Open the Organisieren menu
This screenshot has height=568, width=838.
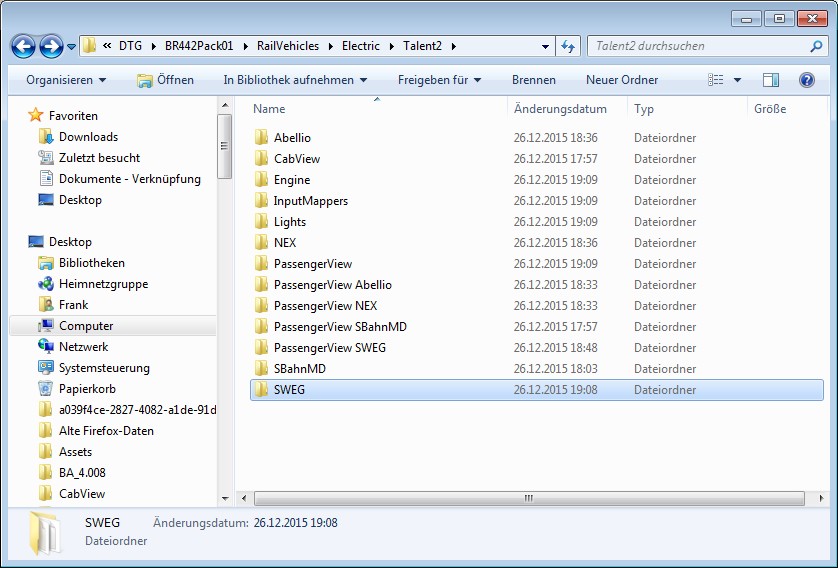66,80
